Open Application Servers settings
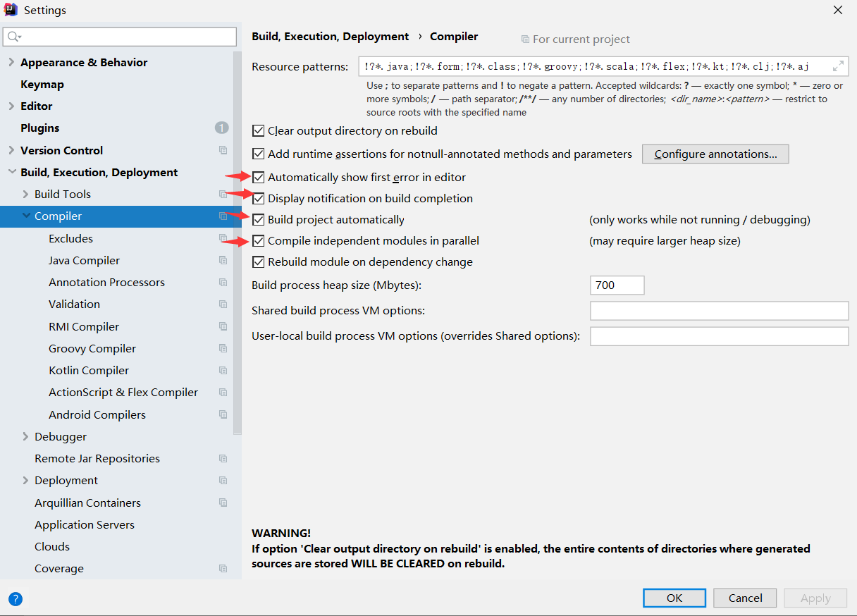 pyautogui.click(x=85, y=524)
